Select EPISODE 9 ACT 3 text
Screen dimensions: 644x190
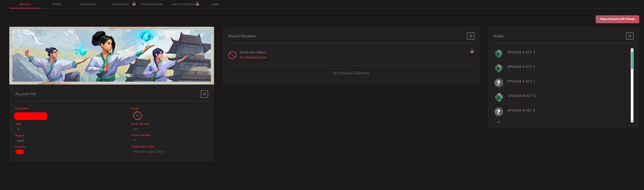click(x=521, y=52)
